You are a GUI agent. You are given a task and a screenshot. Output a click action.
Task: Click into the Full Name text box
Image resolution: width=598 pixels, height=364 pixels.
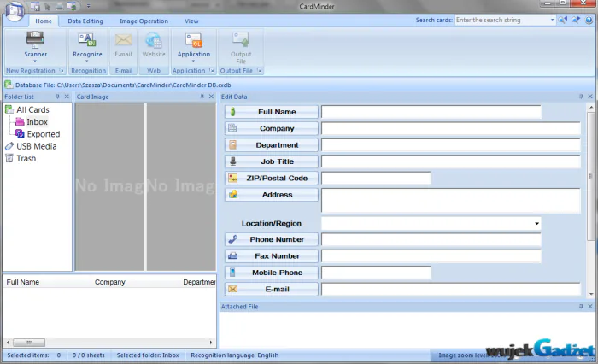(431, 112)
